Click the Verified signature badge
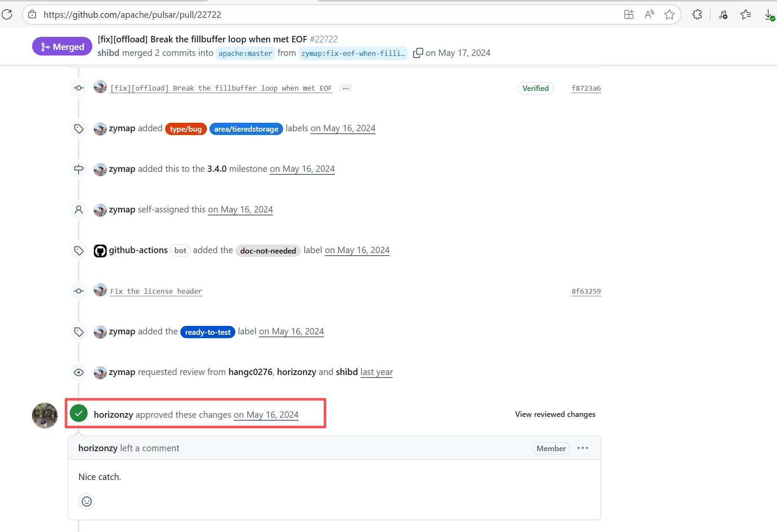Image resolution: width=777 pixels, height=532 pixels. point(535,88)
